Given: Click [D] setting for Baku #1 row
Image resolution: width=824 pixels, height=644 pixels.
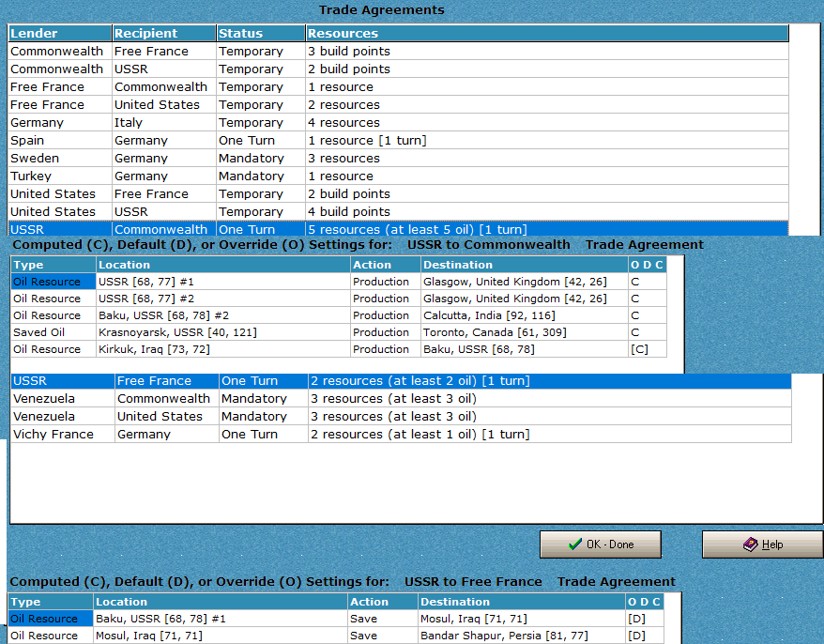Looking at the screenshot, I should point(644,620).
